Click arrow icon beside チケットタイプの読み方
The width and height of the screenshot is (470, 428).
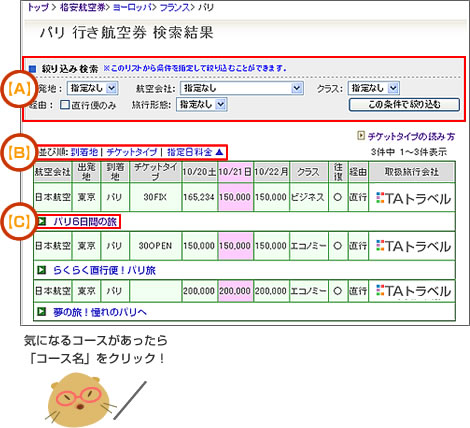361,136
